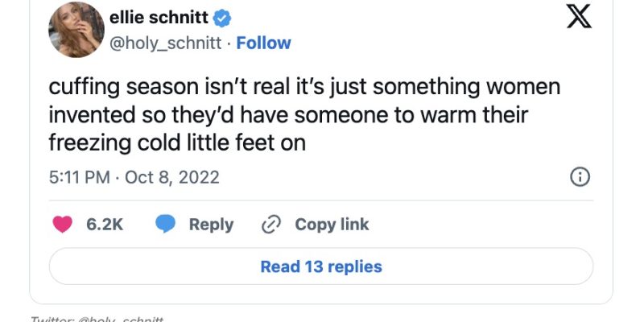Click the blue reply bubble icon
The image size is (644, 322).
(x=165, y=225)
